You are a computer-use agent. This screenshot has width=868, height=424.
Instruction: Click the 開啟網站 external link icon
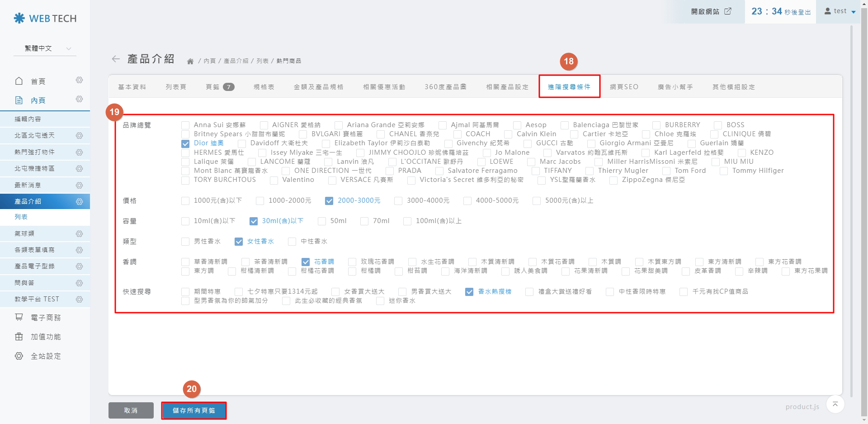coord(728,11)
